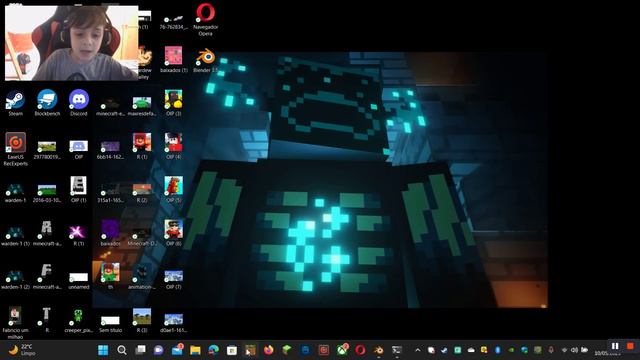The width and height of the screenshot is (640, 360).
Task: Select the R (1) file with purple sparkle
Action: (78, 235)
